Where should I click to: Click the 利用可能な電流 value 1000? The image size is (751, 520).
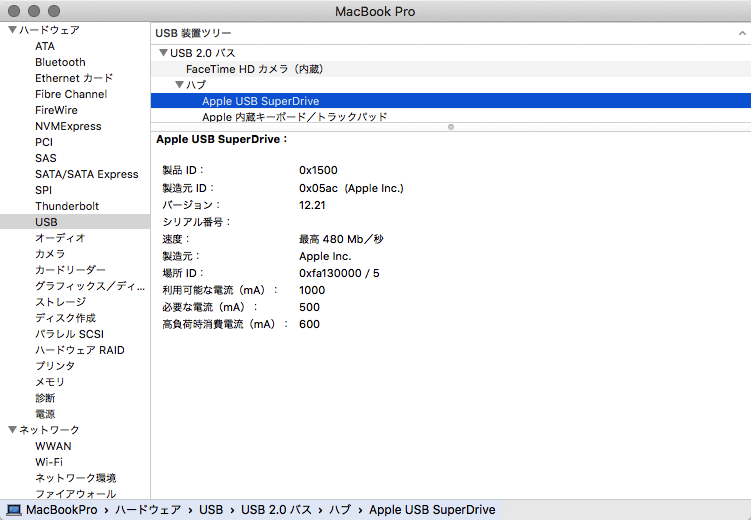point(312,290)
